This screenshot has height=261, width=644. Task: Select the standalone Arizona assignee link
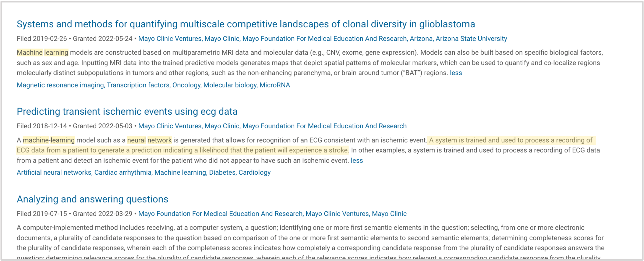[421, 39]
